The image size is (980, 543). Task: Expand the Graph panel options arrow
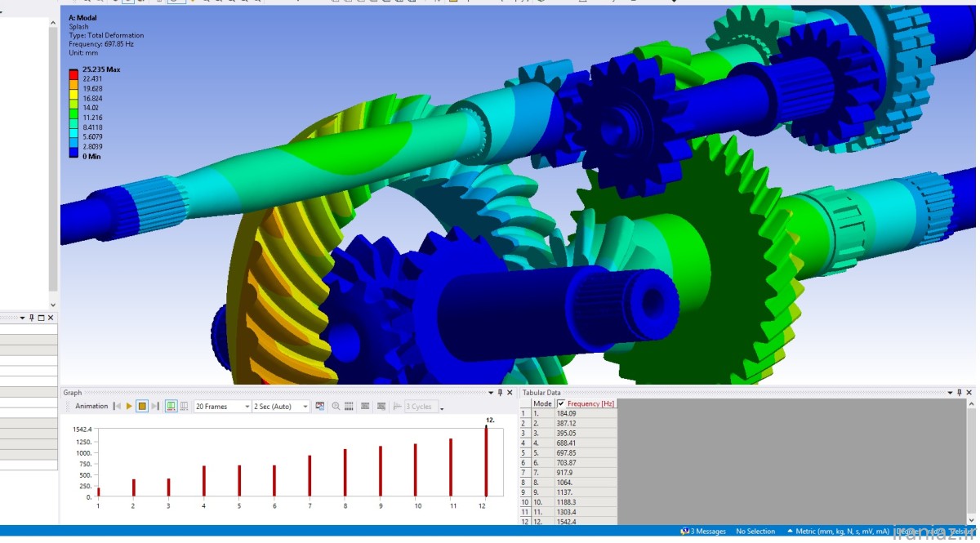click(491, 393)
